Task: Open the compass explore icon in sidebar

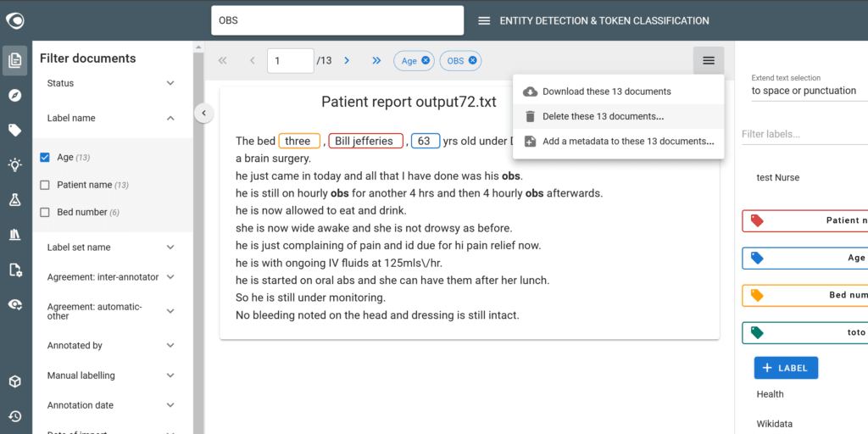Action: tap(15, 95)
